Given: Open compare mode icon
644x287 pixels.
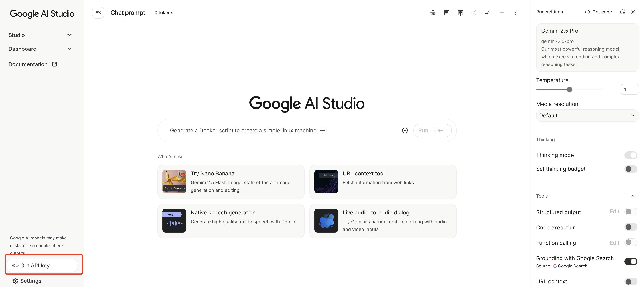Looking at the screenshot, I should [460, 12].
